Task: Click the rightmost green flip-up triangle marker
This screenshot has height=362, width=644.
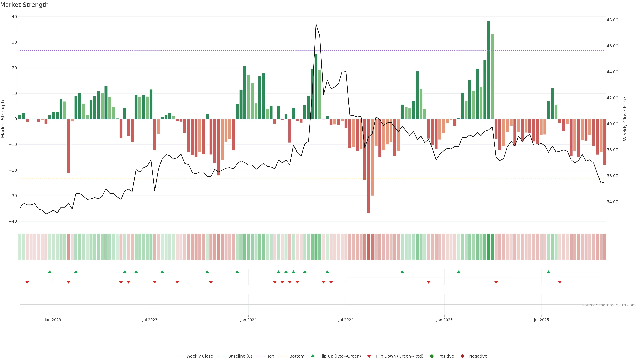Action: tap(549, 272)
